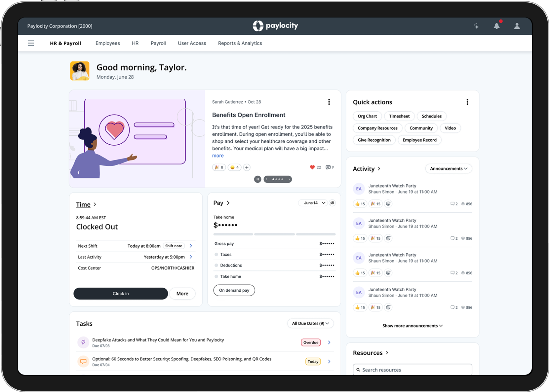Open the Org Chart quick action

367,116
